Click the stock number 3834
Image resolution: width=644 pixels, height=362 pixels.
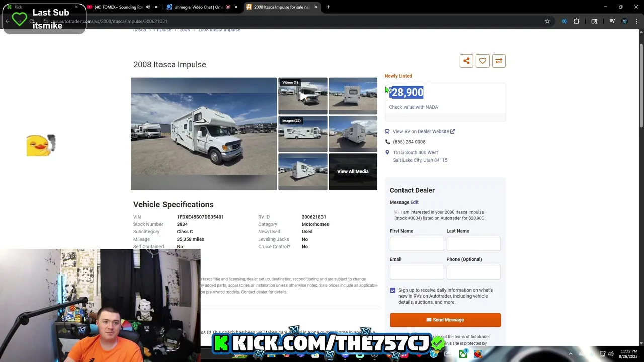182,224
